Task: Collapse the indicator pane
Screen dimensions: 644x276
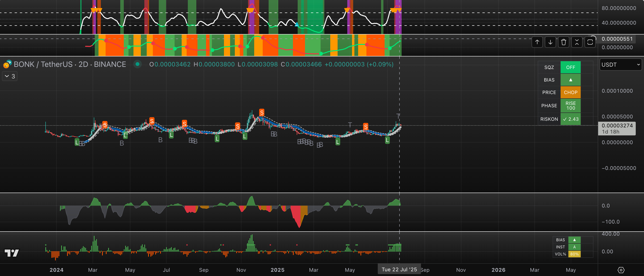Action: [x=577, y=42]
